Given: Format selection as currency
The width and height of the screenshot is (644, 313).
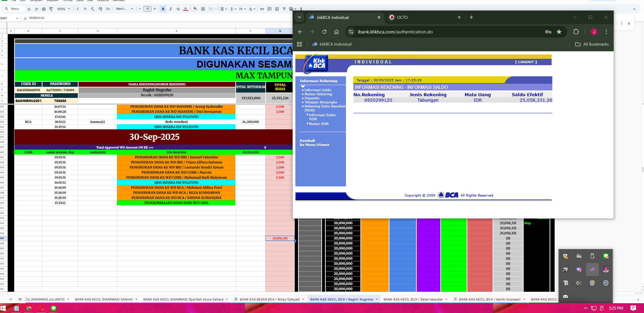Looking at the screenshot, I should tap(78, 9).
